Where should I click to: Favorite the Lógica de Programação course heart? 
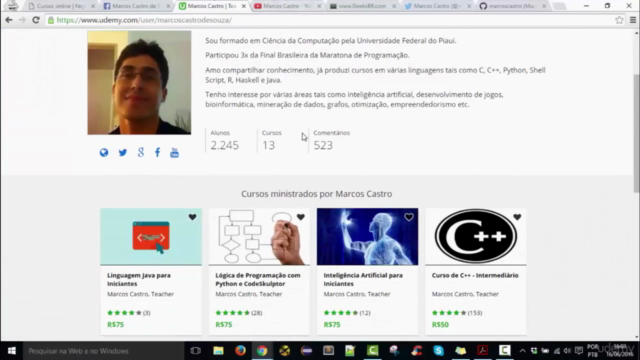click(301, 217)
